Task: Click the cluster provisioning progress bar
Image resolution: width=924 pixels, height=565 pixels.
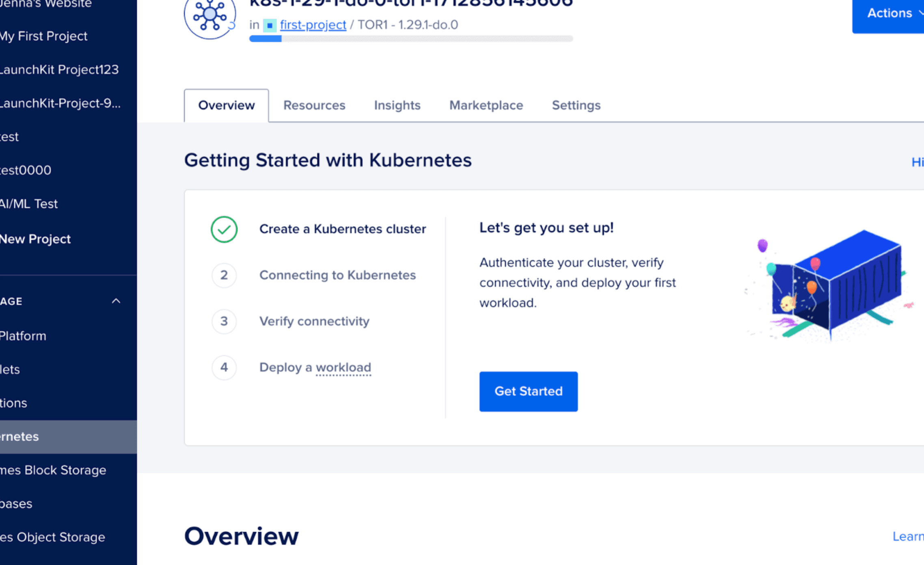Action: click(411, 39)
